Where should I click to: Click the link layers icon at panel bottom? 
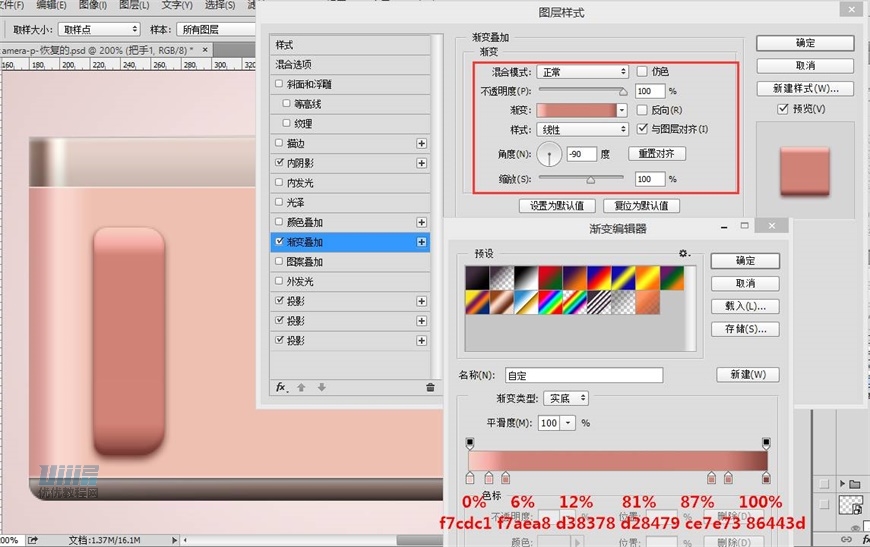(846, 539)
